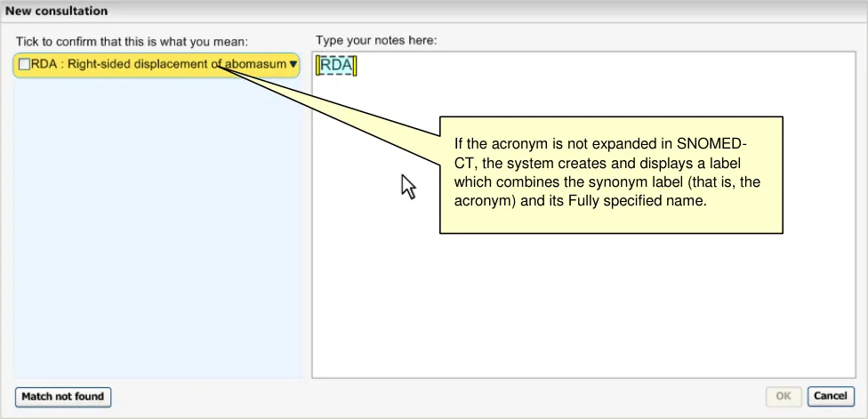Click the 'Type your notes here' label
The image size is (868, 419).
click(x=376, y=41)
